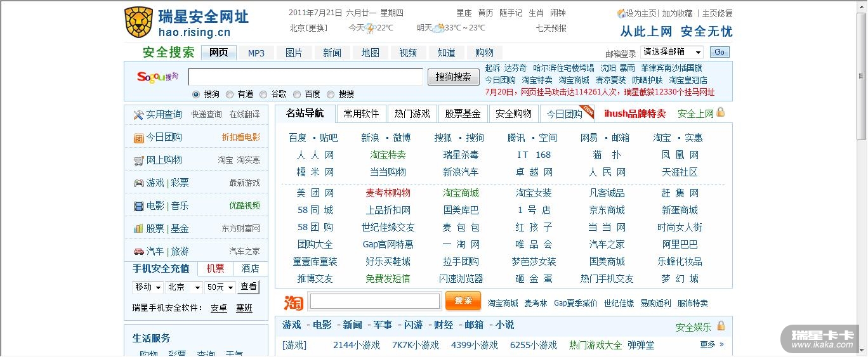Screen dimensions: 868x357
Task: Open the ihush品牌特卖 link
Action: point(635,114)
